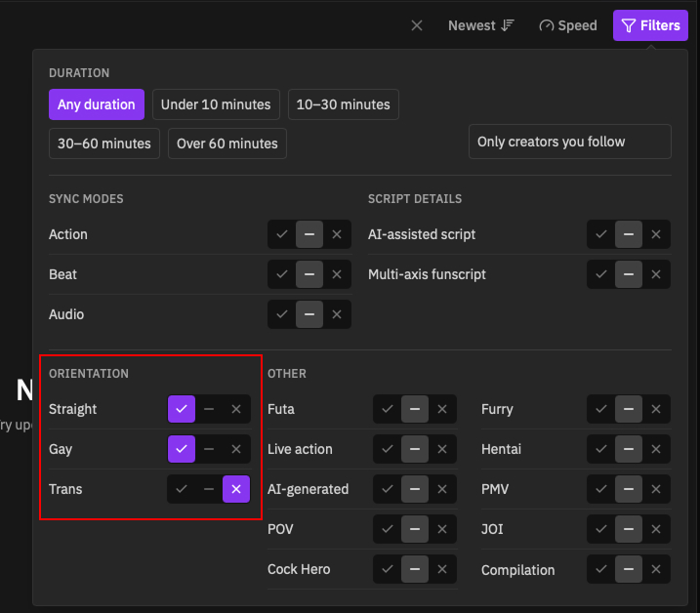
Task: Click the Speed button
Action: point(568,25)
